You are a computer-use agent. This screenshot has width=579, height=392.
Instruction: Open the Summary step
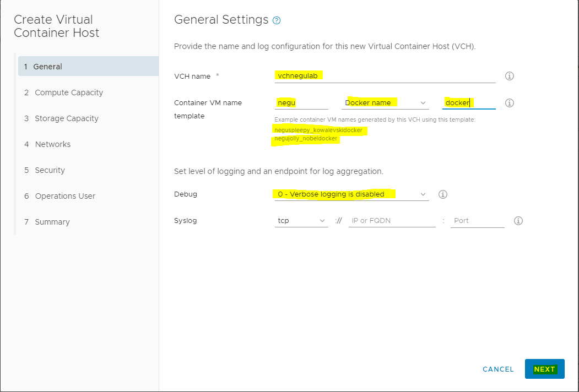click(x=52, y=222)
